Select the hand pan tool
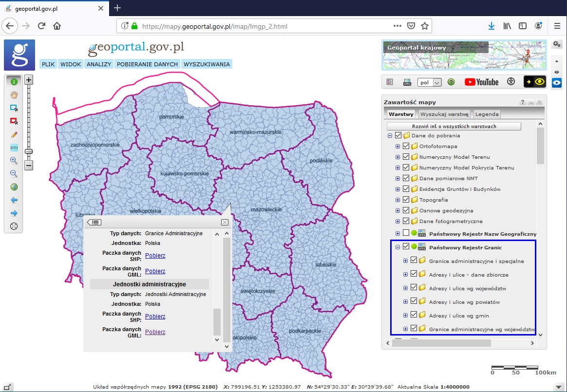 tap(14, 95)
